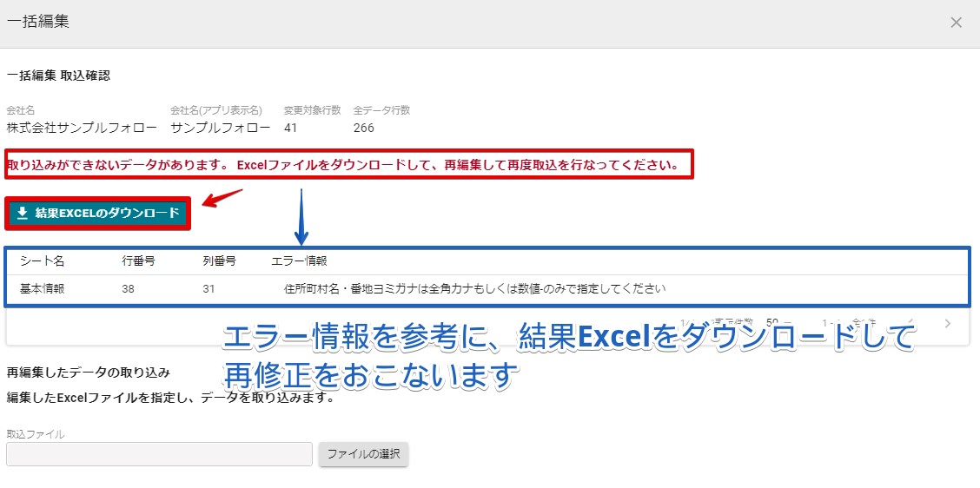
Task: Click the 変更対象行数 value 41
Action: click(291, 129)
